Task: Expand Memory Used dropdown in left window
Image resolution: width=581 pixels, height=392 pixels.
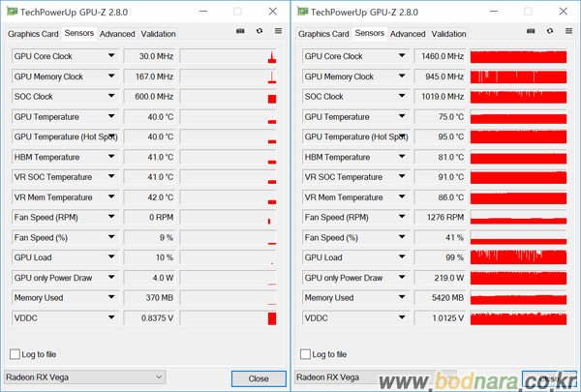Action: (x=111, y=297)
